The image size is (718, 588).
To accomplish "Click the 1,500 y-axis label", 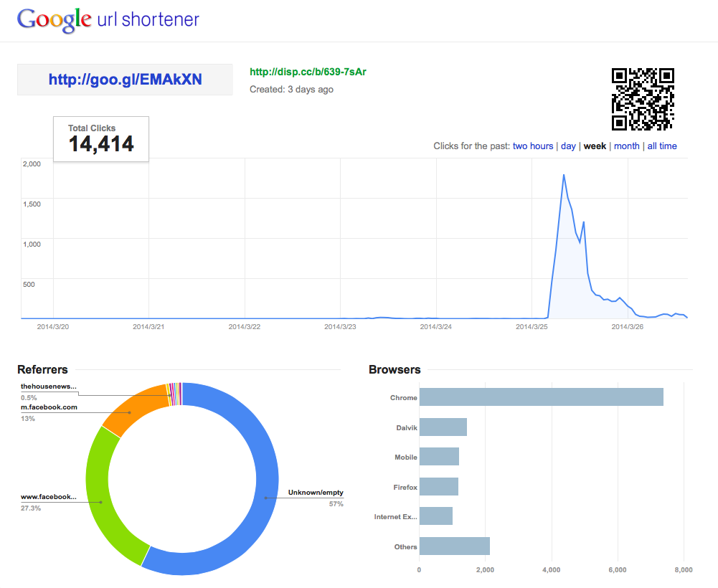I will coord(32,204).
